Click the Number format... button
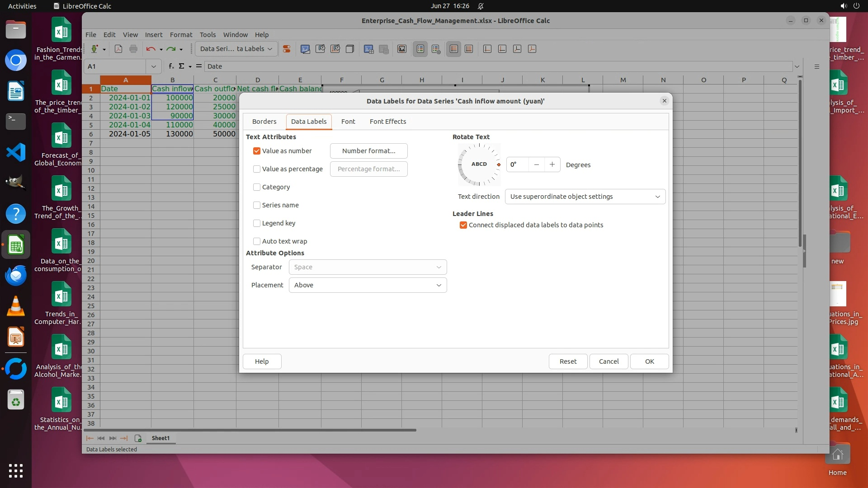 [368, 151]
